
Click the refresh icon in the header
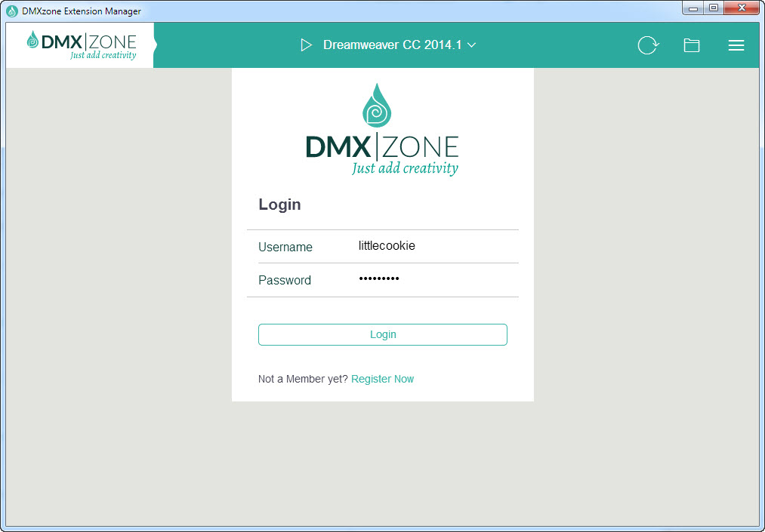pyautogui.click(x=648, y=45)
